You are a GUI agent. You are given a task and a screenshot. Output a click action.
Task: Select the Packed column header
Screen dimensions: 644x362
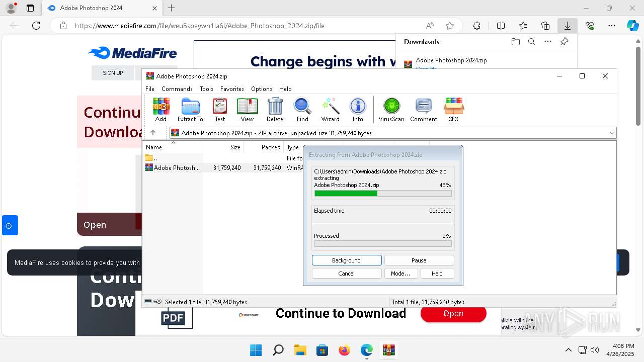[x=263, y=147]
